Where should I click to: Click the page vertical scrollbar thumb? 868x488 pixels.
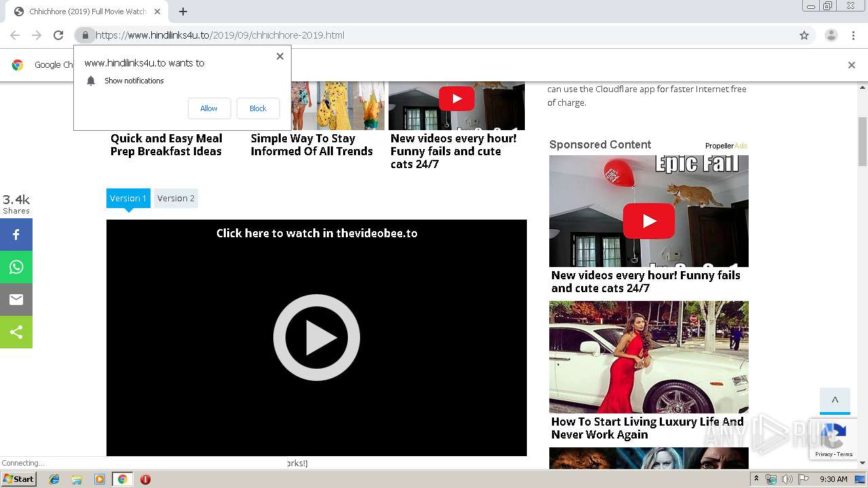[863, 142]
